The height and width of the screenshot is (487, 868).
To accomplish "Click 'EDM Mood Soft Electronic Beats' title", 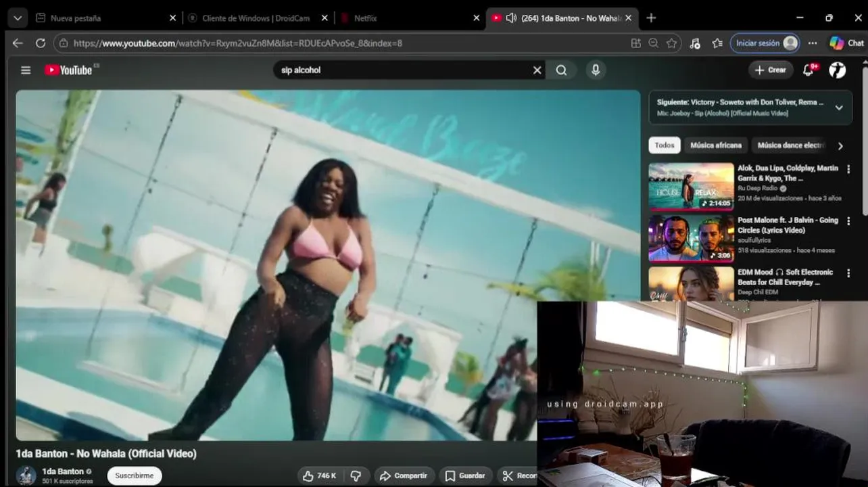I will click(x=785, y=277).
